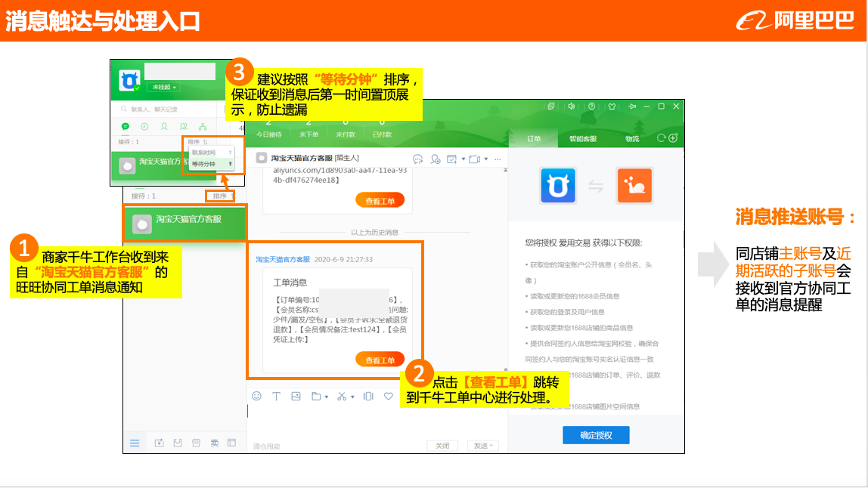The height and width of the screenshot is (488, 868).
Task: Click 查看工单 in the history message above
Action: point(380,201)
